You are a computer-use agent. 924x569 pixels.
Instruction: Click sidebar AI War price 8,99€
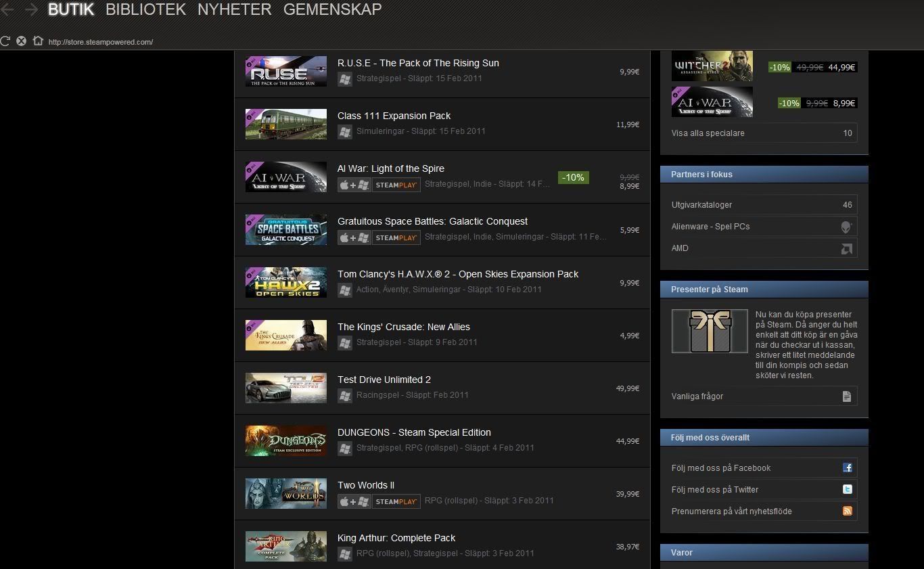click(x=844, y=103)
